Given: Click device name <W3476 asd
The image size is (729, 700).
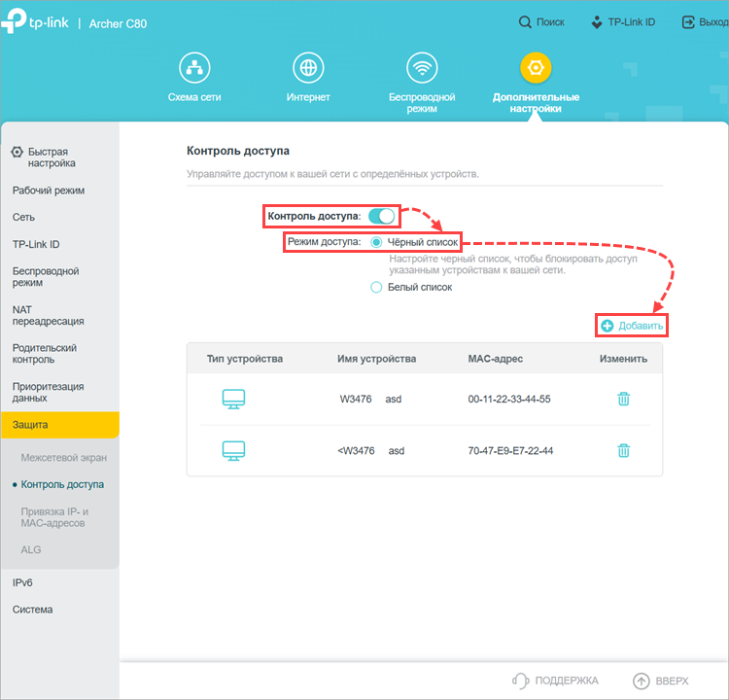Looking at the screenshot, I should (371, 451).
